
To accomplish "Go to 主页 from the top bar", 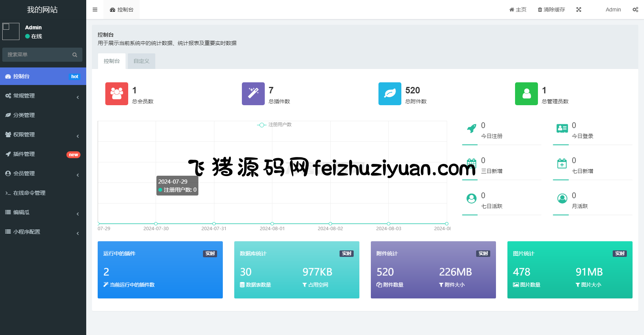I will click(518, 10).
